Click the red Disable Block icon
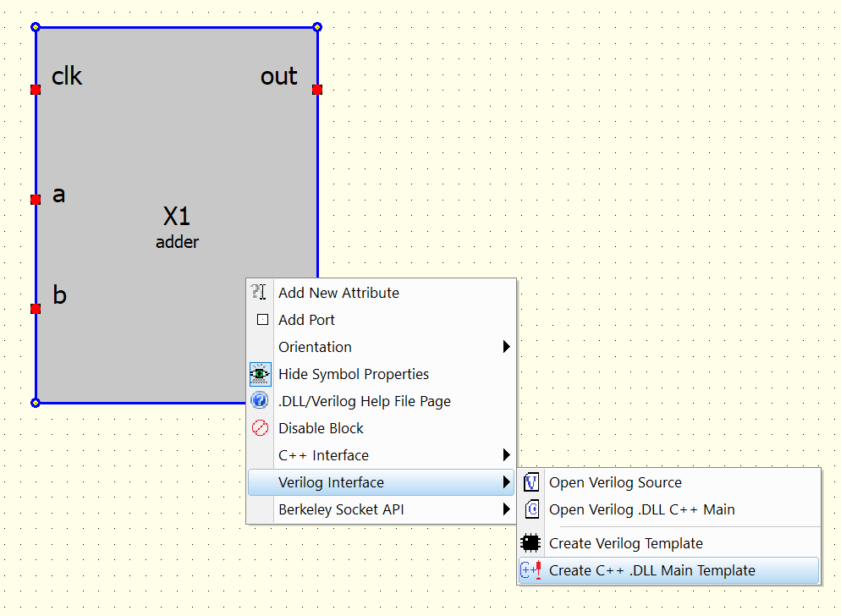Screen dimensions: 841x616 [x=261, y=428]
